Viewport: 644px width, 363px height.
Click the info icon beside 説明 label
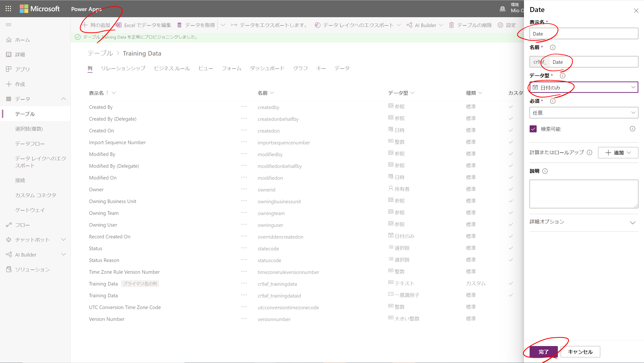coord(545,171)
